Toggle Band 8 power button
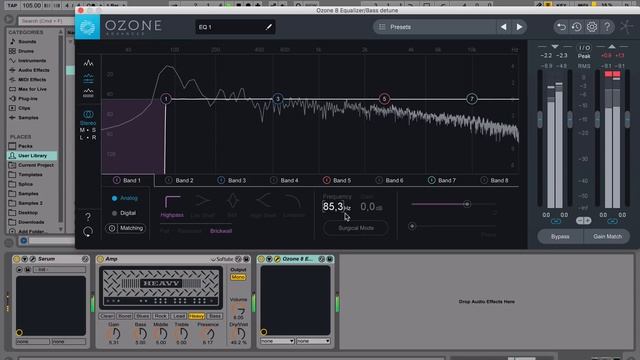The width and height of the screenshot is (640, 360). coord(484,180)
